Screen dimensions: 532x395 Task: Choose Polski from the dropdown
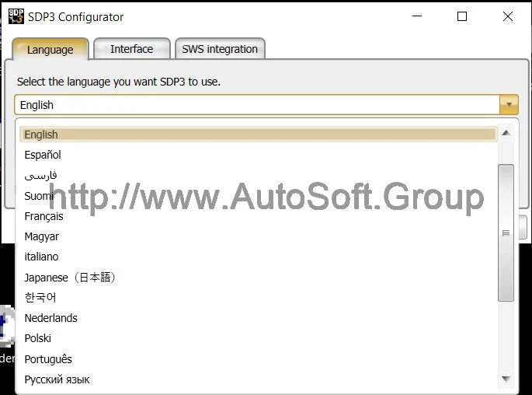click(37, 338)
